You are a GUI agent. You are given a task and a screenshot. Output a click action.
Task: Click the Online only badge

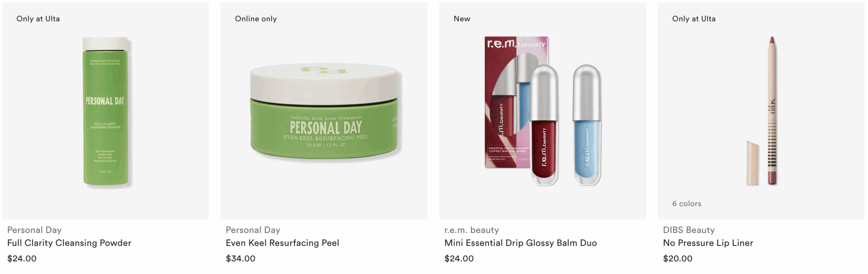256,19
